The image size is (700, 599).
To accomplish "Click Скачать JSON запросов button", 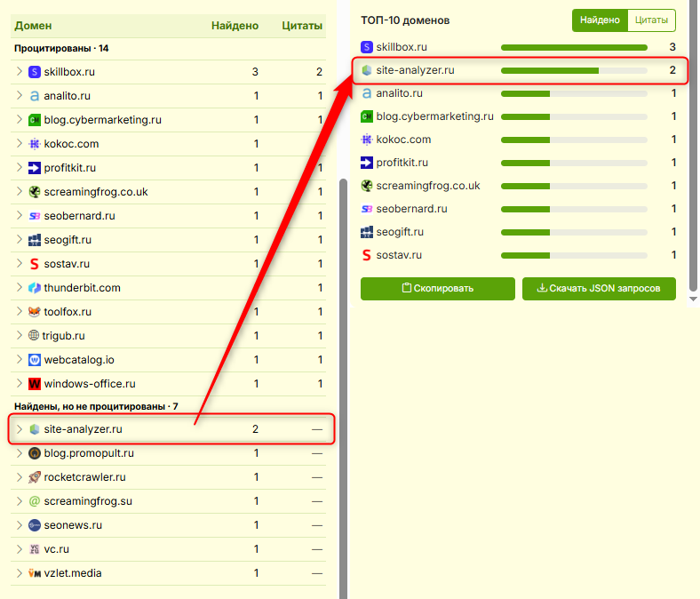I will click(599, 289).
